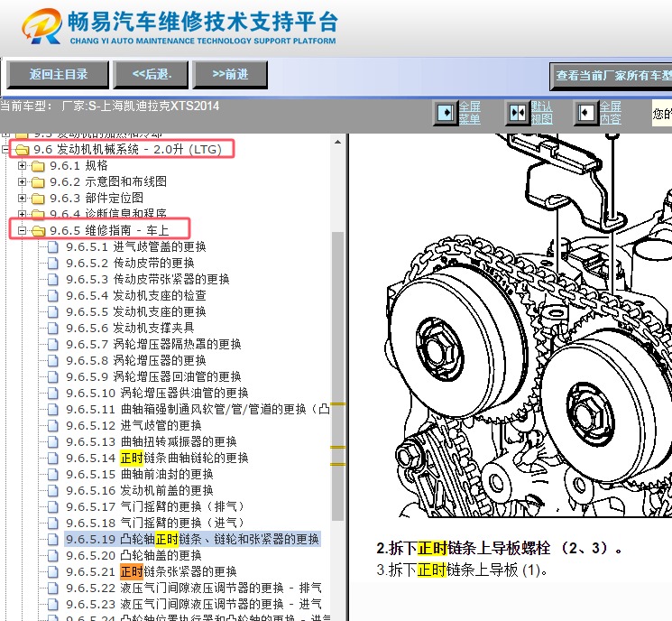Open 9.6.3 部件定位图 section
Screen dimensions: 672x621
97,199
